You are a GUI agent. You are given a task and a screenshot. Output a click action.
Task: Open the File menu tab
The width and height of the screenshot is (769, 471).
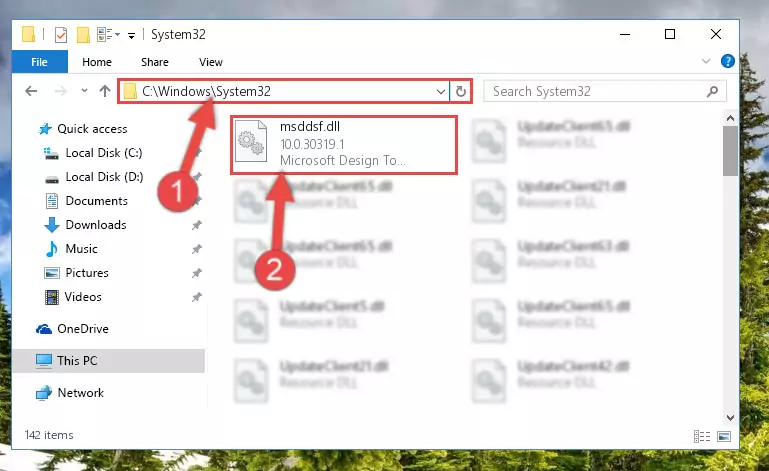(40, 62)
